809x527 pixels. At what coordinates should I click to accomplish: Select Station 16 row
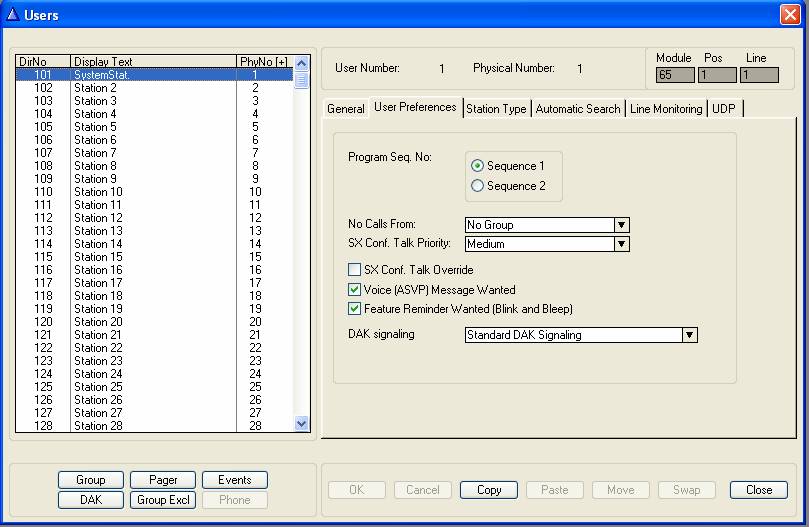[x=154, y=269]
